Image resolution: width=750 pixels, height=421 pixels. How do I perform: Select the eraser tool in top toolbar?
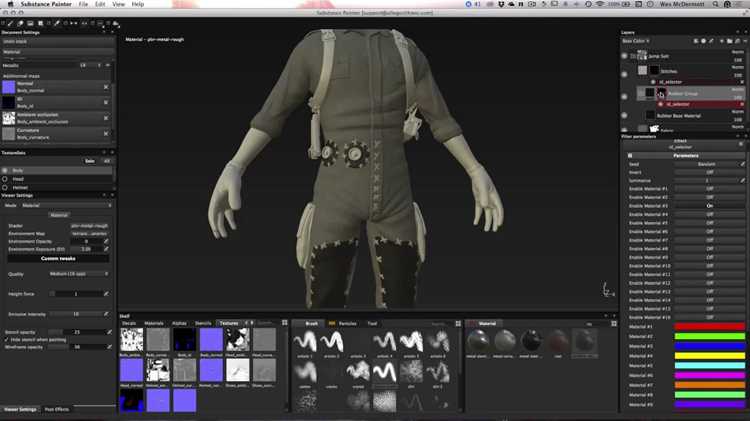pos(21,23)
